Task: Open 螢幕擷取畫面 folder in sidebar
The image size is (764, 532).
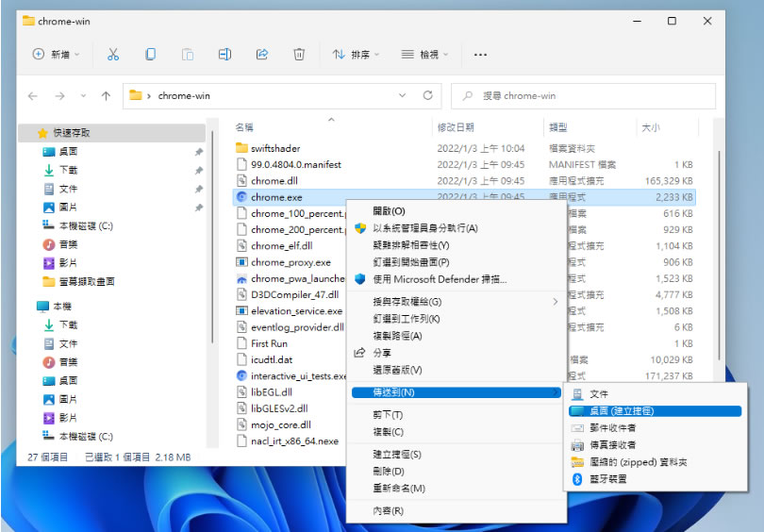Action: [x=87, y=282]
